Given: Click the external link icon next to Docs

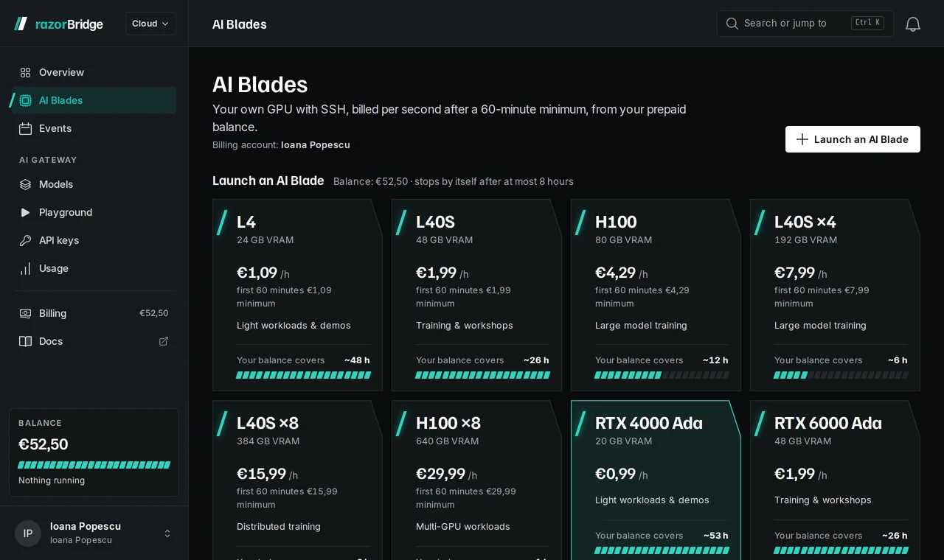Looking at the screenshot, I should 164,341.
